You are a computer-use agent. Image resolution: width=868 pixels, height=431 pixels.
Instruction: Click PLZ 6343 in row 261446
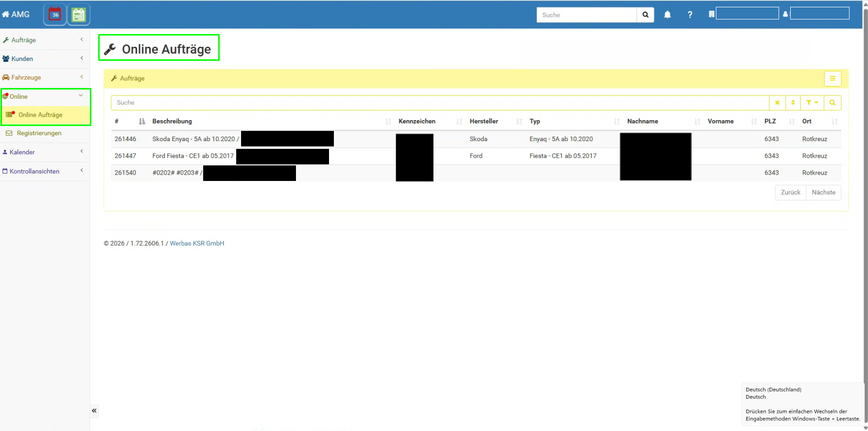tap(771, 139)
